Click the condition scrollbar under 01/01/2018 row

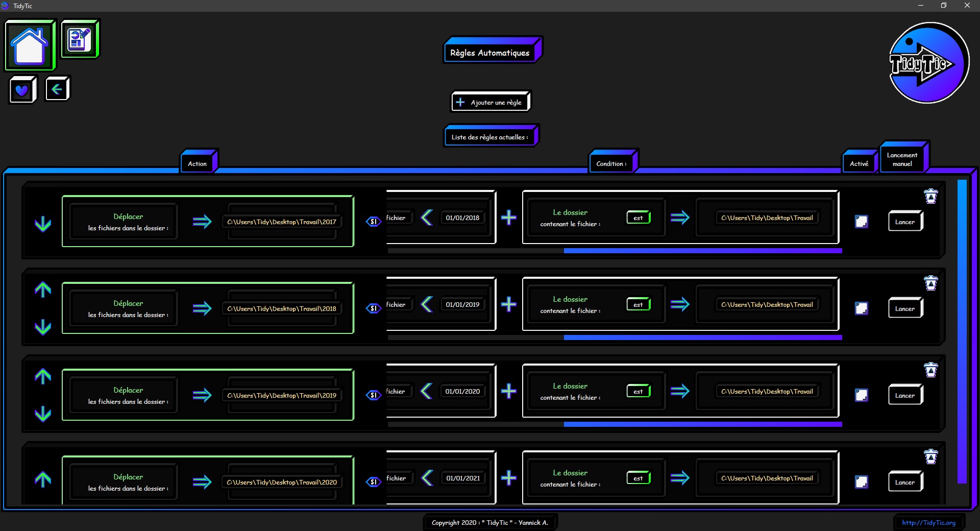(x=703, y=251)
